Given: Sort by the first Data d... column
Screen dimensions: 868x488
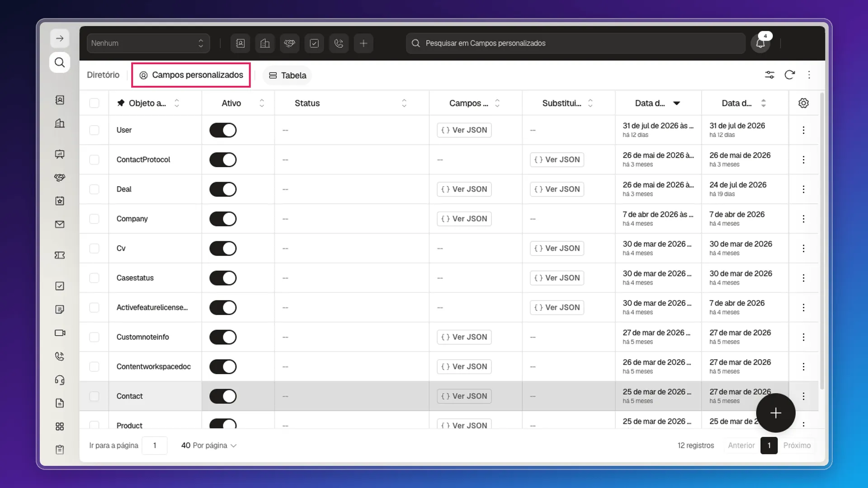Looking at the screenshot, I should [677, 103].
